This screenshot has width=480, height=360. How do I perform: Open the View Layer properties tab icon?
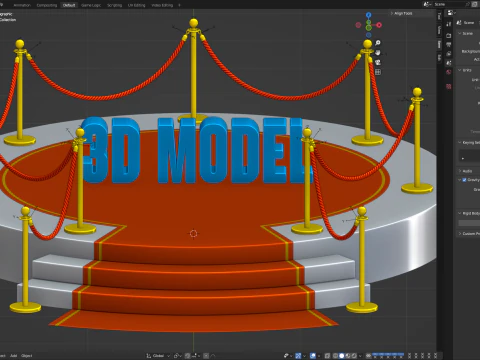(x=449, y=54)
